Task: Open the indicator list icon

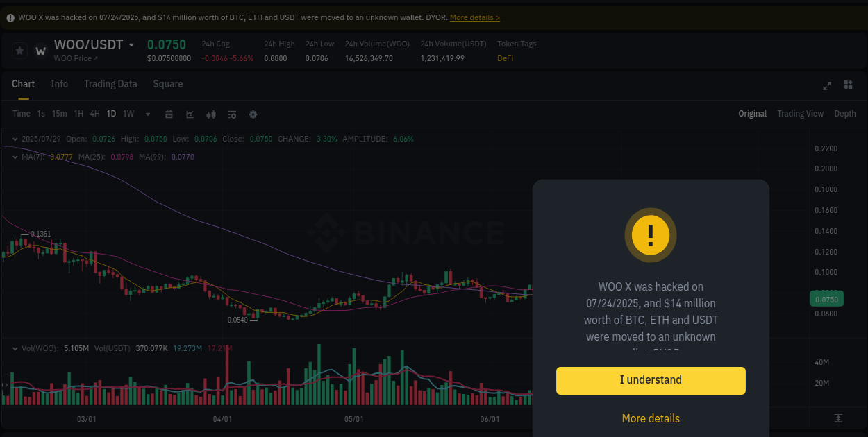Action: click(231, 114)
